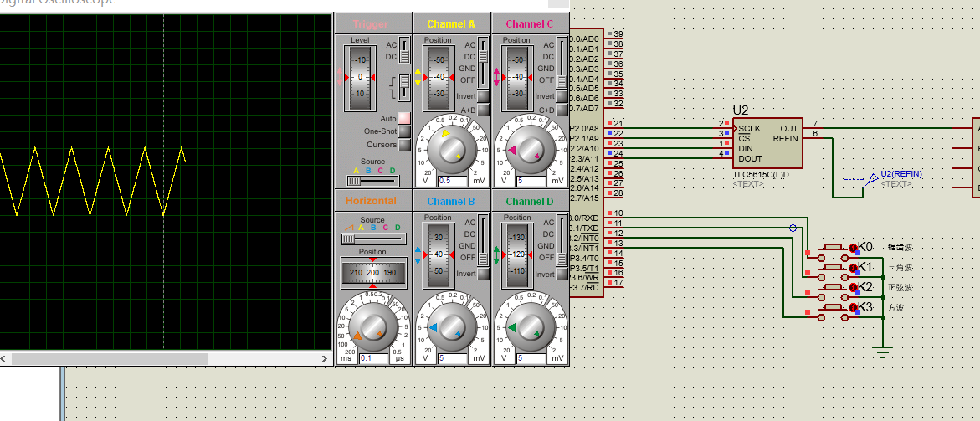Click oscilloscope scrollbar right arrow
Viewport: 980px width, 421px height.
pos(325,359)
